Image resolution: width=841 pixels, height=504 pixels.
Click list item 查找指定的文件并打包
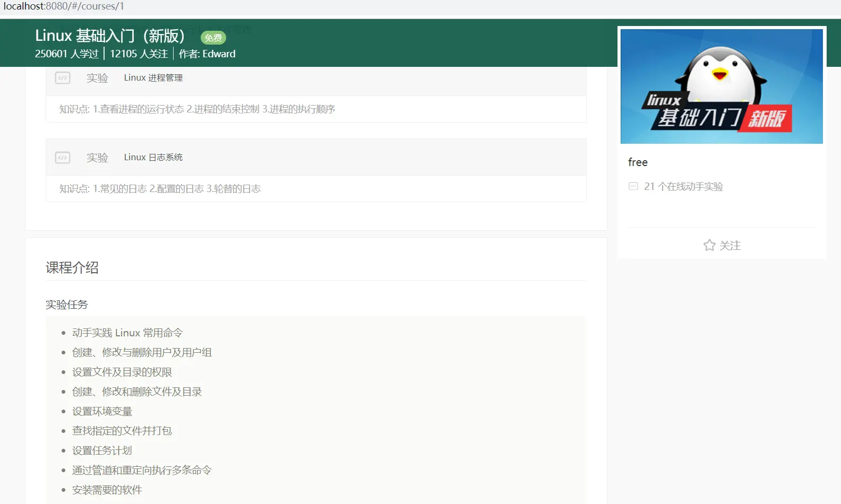(x=122, y=431)
